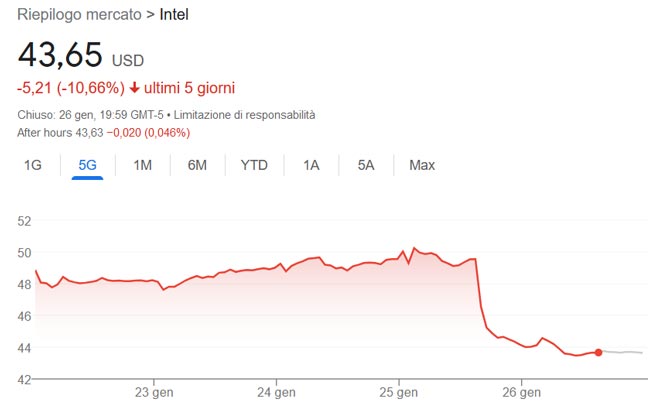This screenshot has height=404, width=660.
Task: Select the 1A time range tab
Action: click(x=312, y=165)
